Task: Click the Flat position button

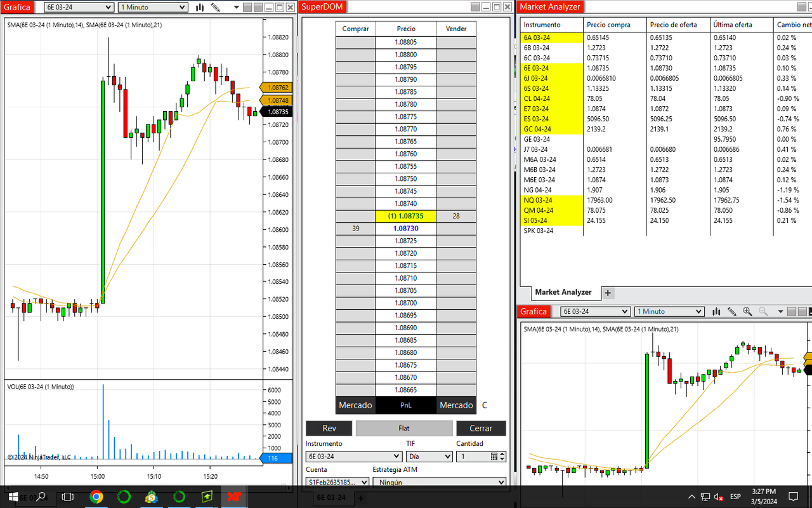Action: tap(404, 428)
